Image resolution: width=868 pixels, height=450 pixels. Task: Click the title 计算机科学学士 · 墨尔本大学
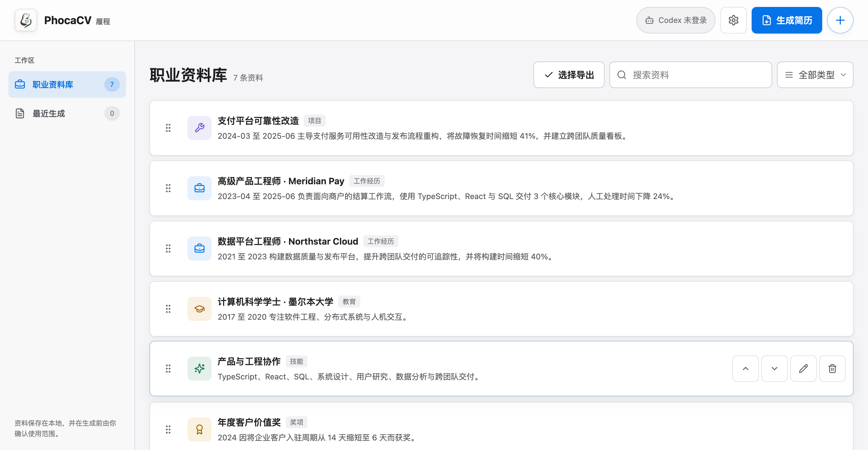click(x=275, y=302)
